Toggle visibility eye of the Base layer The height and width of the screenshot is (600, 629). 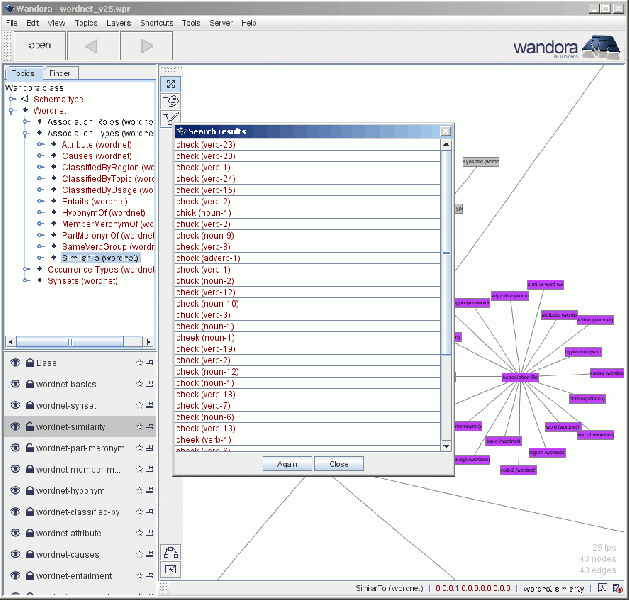[15, 362]
